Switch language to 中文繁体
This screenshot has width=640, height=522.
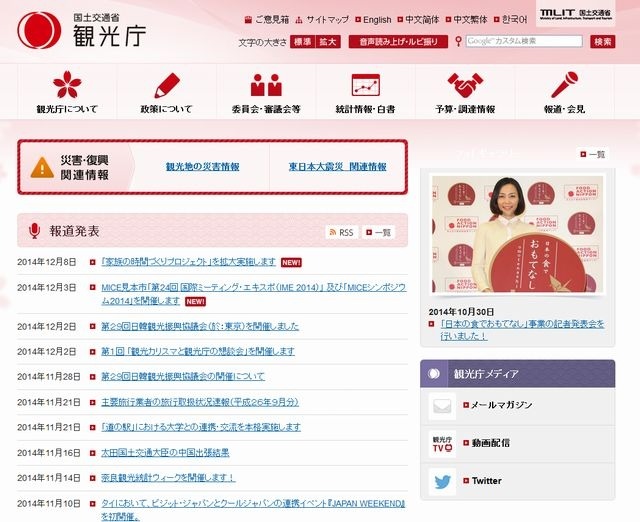point(467,20)
